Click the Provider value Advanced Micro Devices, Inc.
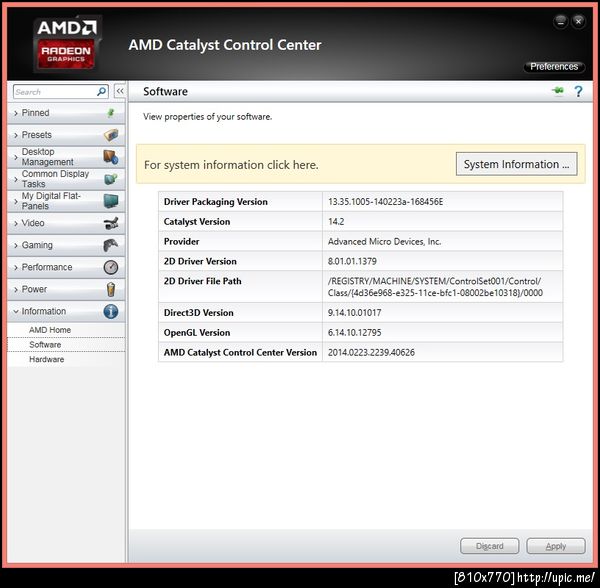Viewport: 600px width, 588px height. (384, 241)
